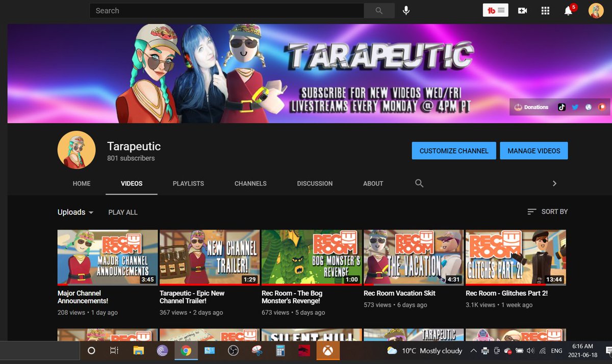The width and height of the screenshot is (612, 364).
Task: Click the globe website icon in the banner
Action: tap(589, 107)
